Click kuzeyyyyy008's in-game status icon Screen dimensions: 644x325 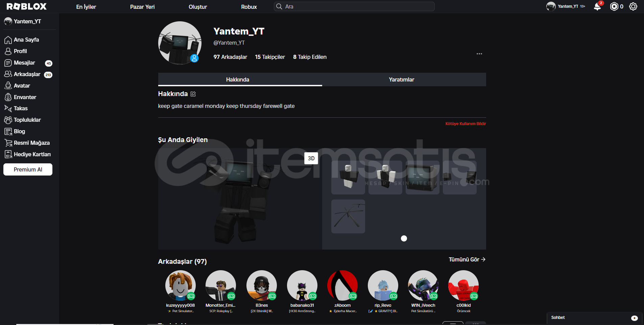[x=191, y=296]
